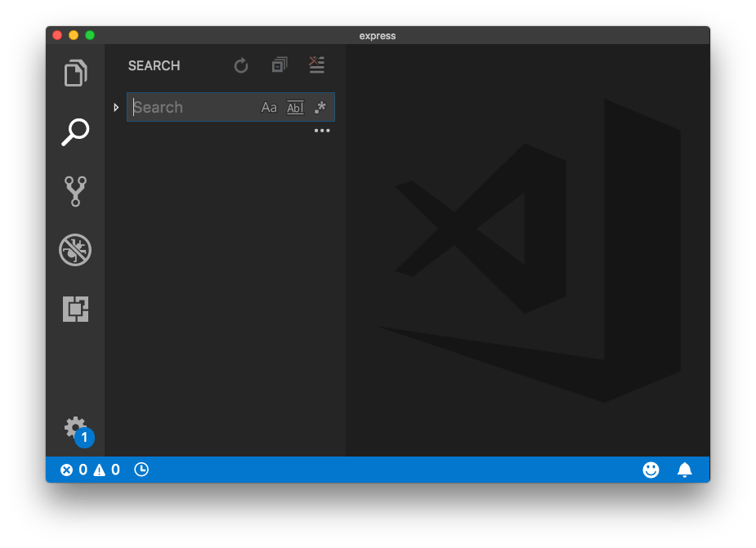Maximize the window with green button
The height and width of the screenshot is (548, 756).
coord(90,35)
